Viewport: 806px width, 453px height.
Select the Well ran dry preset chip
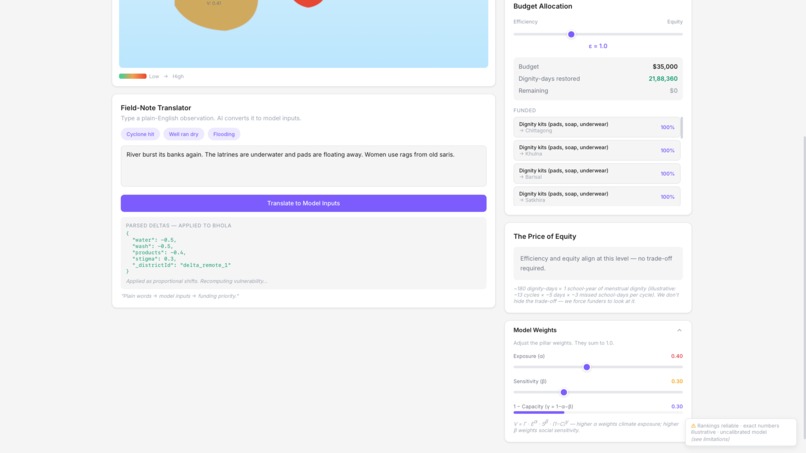(184, 134)
